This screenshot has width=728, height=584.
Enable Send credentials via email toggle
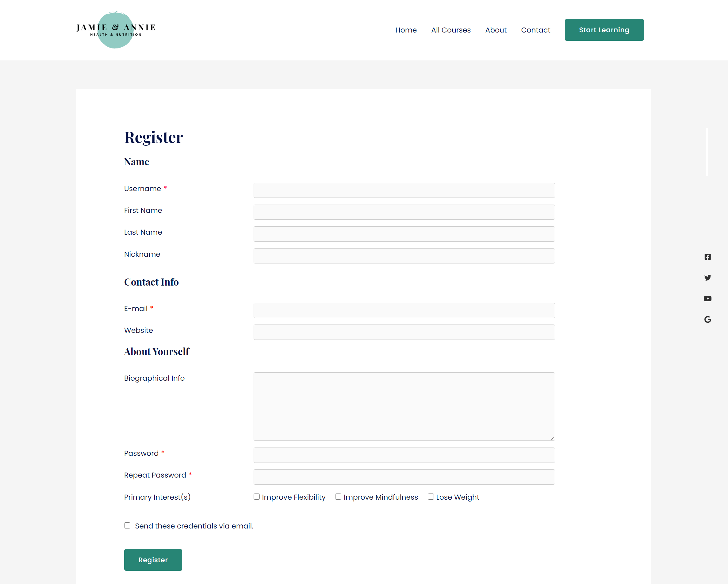(127, 525)
